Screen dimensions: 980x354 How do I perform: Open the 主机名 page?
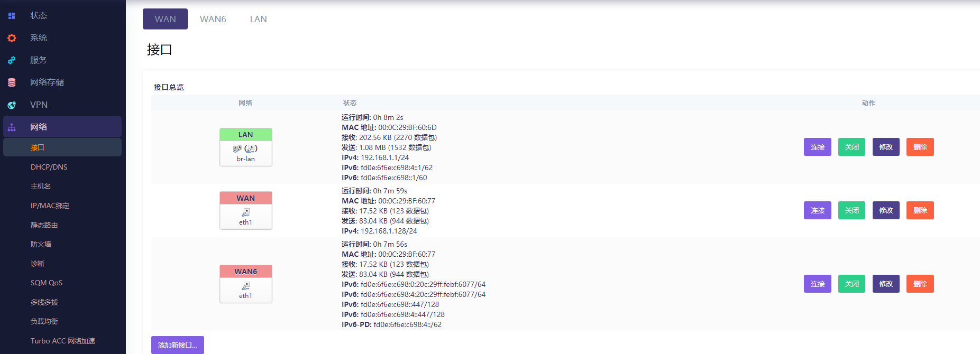[41, 186]
